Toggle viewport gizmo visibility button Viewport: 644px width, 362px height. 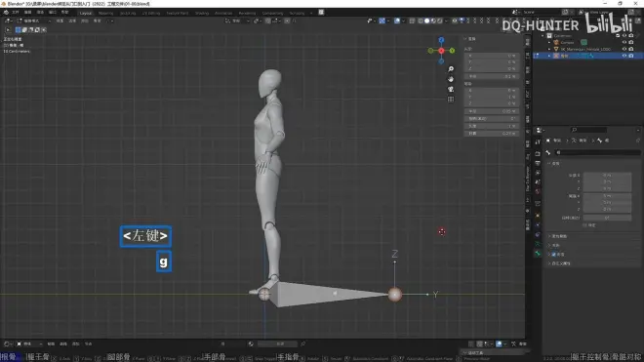coord(382,20)
